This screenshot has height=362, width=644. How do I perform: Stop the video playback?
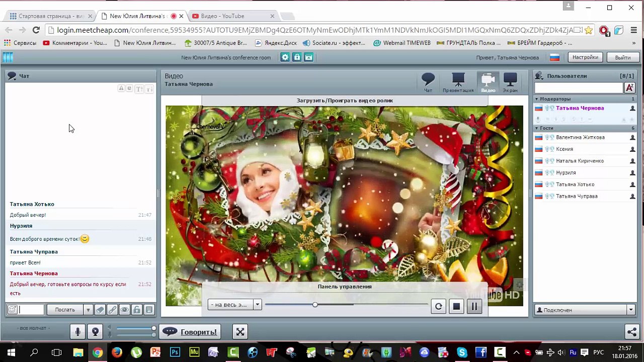click(x=456, y=306)
